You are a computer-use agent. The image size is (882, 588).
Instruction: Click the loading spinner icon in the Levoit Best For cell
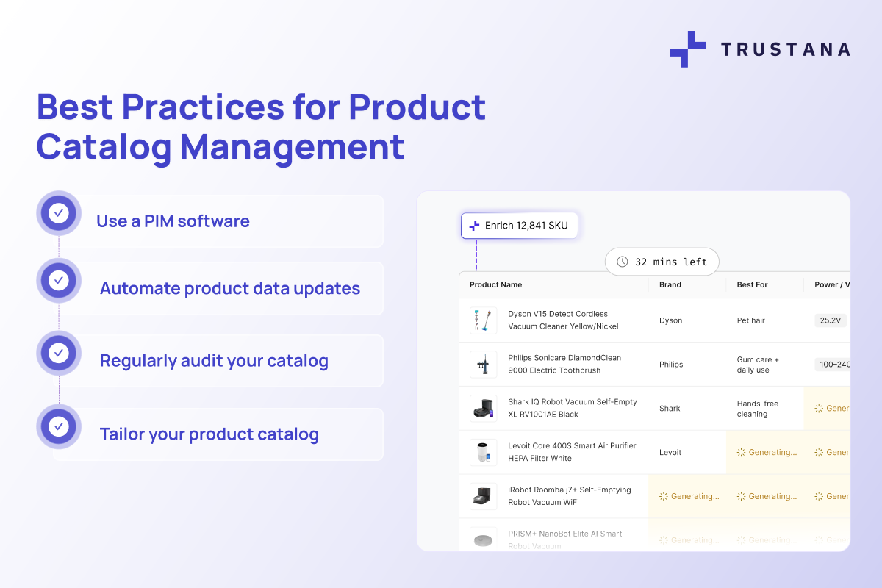point(741,453)
